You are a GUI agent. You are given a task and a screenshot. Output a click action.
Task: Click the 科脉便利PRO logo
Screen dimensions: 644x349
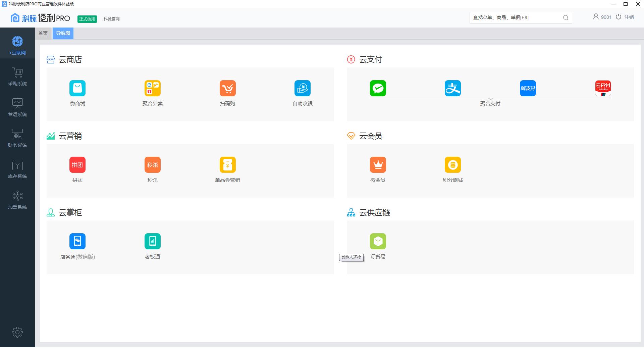(40, 18)
